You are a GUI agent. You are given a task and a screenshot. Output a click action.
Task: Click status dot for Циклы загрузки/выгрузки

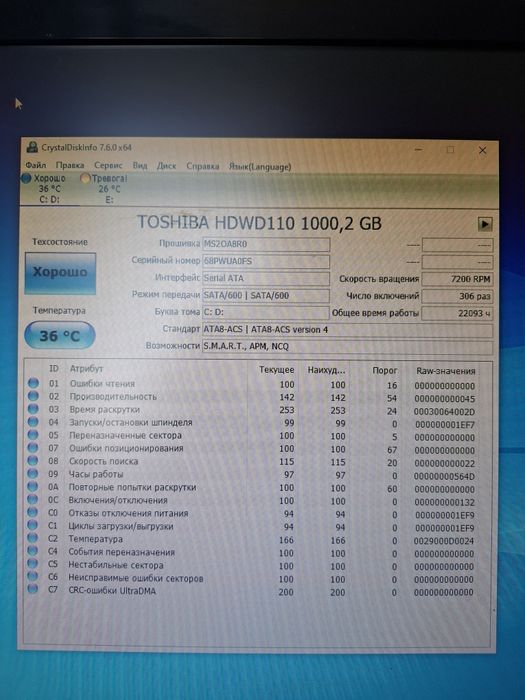coord(33,525)
